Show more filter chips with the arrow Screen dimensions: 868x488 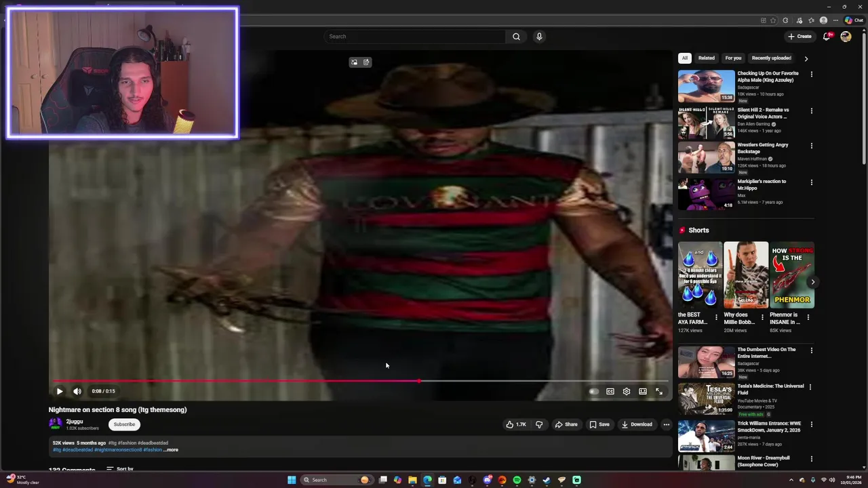(x=806, y=59)
